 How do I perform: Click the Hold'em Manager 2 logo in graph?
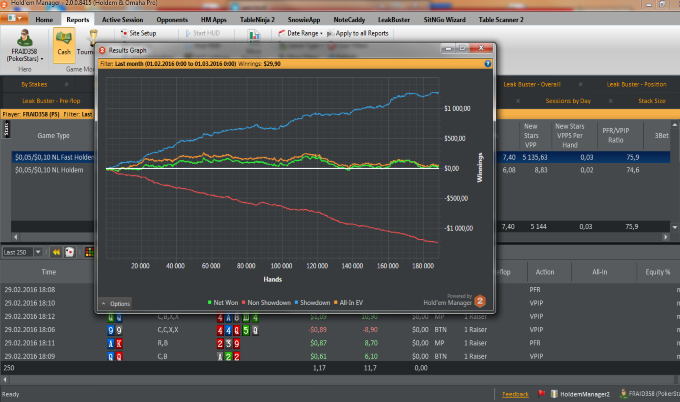(480, 301)
